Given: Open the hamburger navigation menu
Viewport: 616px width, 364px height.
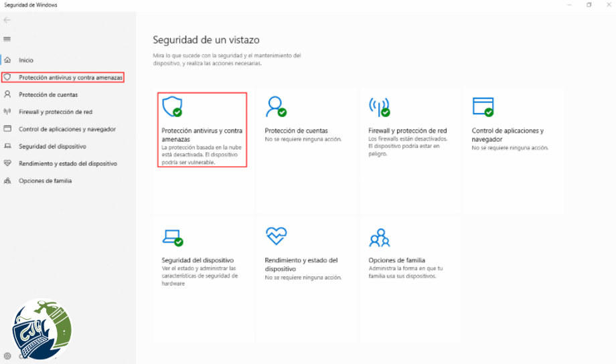Looking at the screenshot, I should tap(7, 39).
